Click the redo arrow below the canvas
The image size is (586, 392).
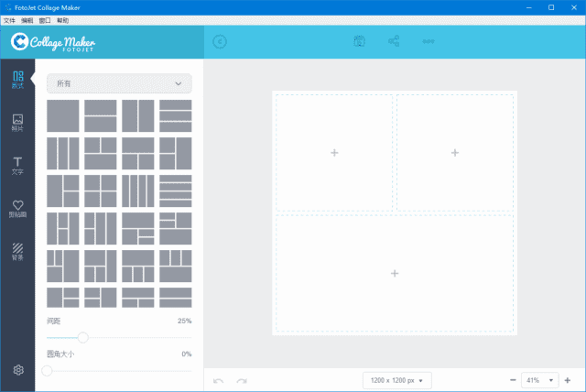[x=242, y=380]
